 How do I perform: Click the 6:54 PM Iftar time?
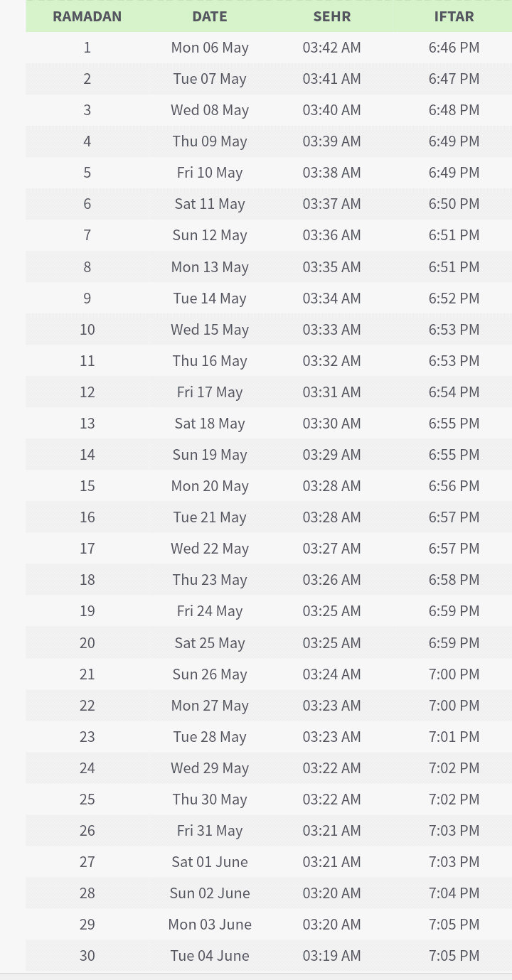click(x=454, y=392)
